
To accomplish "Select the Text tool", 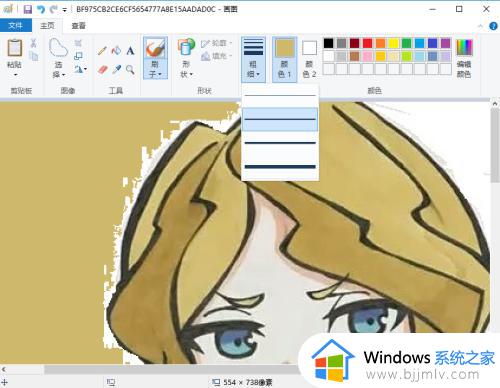I will click(130, 51).
